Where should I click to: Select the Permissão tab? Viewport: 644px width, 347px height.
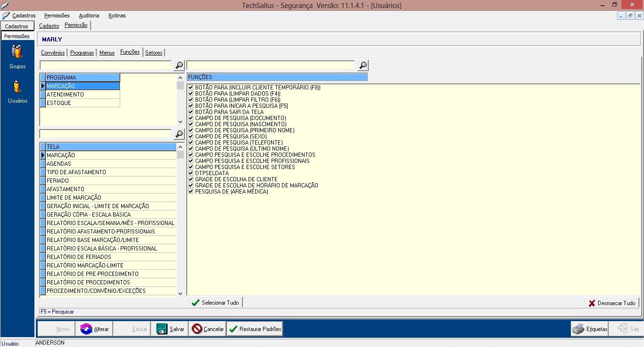tap(76, 25)
